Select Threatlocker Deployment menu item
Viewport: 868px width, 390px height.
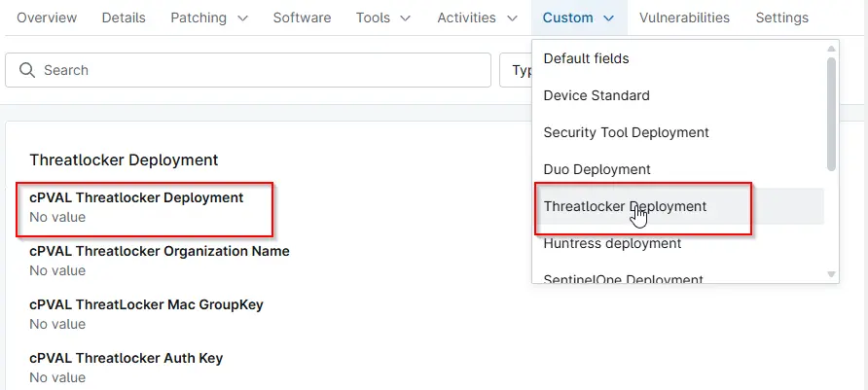coord(625,206)
